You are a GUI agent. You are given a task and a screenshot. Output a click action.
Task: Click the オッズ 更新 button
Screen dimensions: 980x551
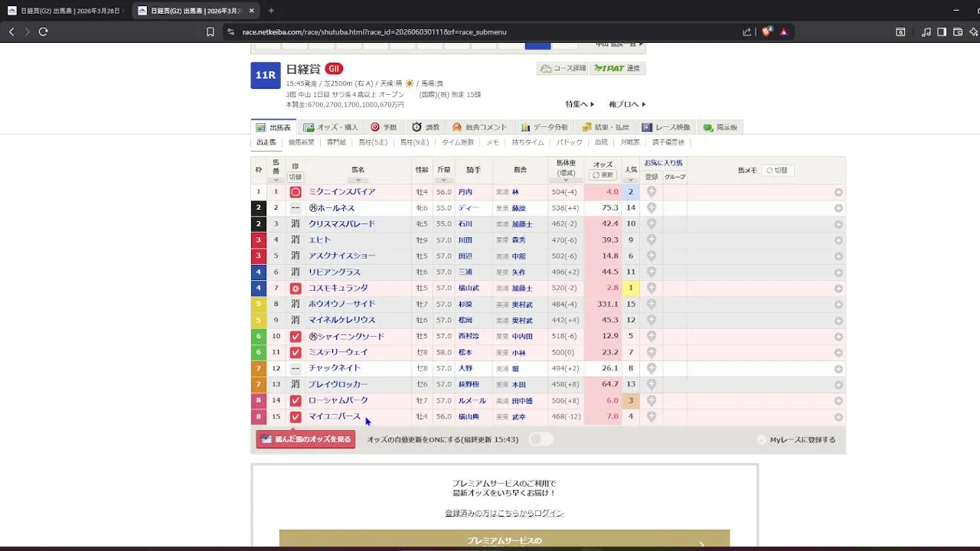coord(603,175)
